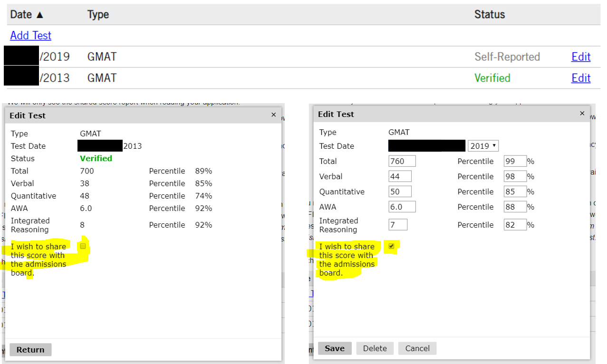Focus the Quantitative score field showing 50
Image resolution: width=607 pixels, height=364 pixels.
click(400, 192)
